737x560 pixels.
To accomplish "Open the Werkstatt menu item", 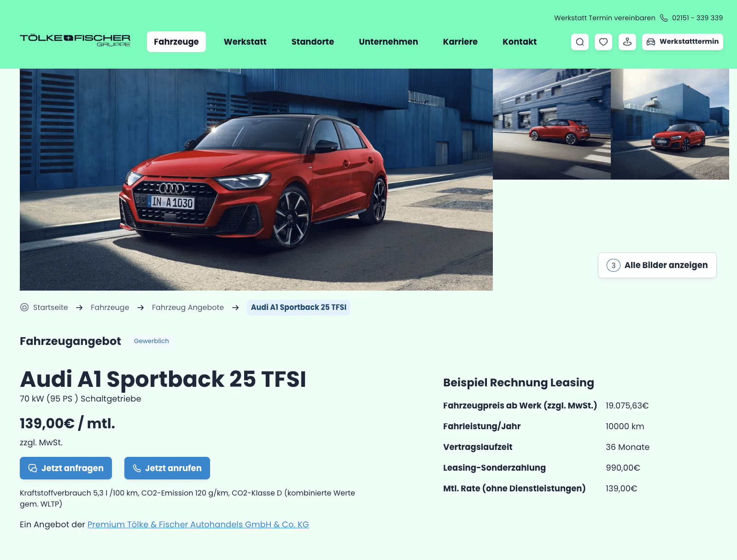I will 245,42.
